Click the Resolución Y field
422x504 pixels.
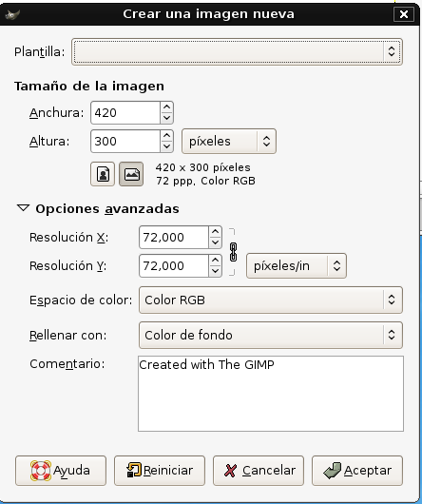(x=174, y=266)
